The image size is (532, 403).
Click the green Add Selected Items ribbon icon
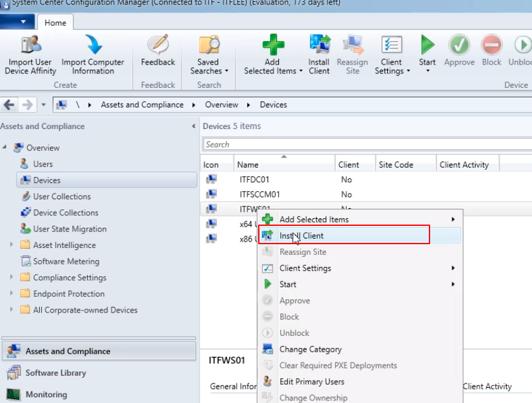(x=273, y=45)
